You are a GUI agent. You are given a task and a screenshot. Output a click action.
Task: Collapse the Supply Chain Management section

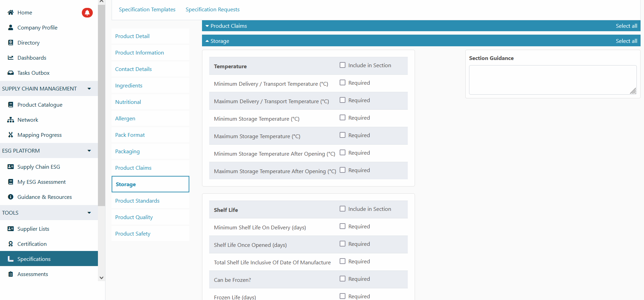[89, 89]
